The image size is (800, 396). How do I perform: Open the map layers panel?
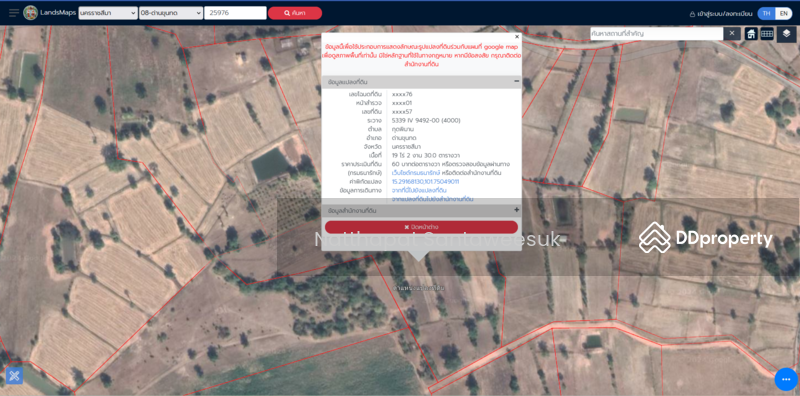[x=786, y=34]
